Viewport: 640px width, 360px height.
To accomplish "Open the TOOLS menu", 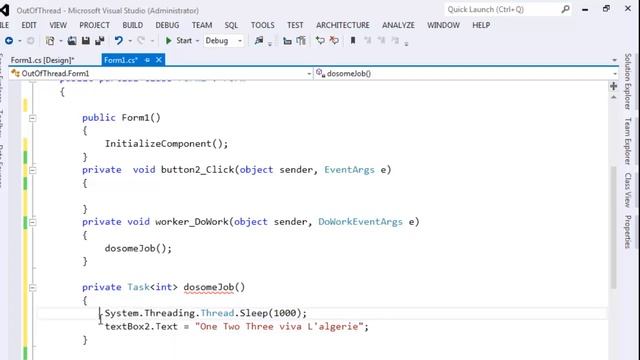I will (262, 25).
